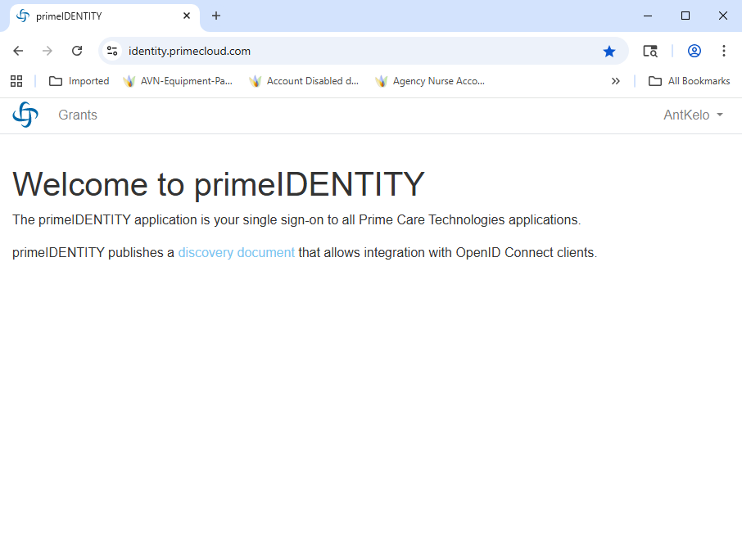Open Agency Nurse Acco... bookmark
742x560 pixels.
pyautogui.click(x=430, y=81)
